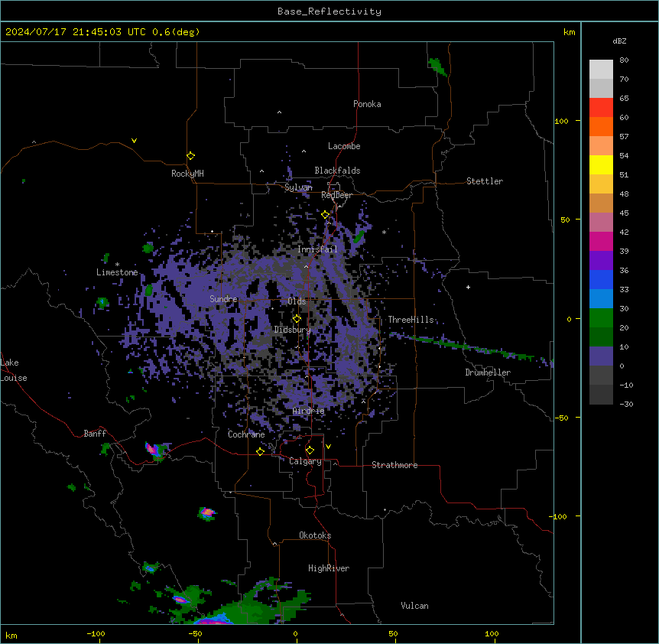659x644 pixels.
Task: Click the yellow station marker between Olds and Didsbury
Action: [x=297, y=319]
